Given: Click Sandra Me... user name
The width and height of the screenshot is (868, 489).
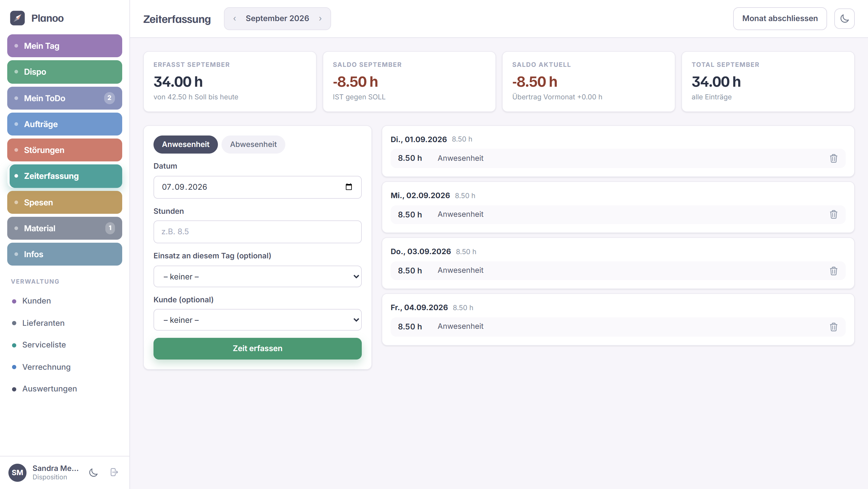Looking at the screenshot, I should (56, 469).
